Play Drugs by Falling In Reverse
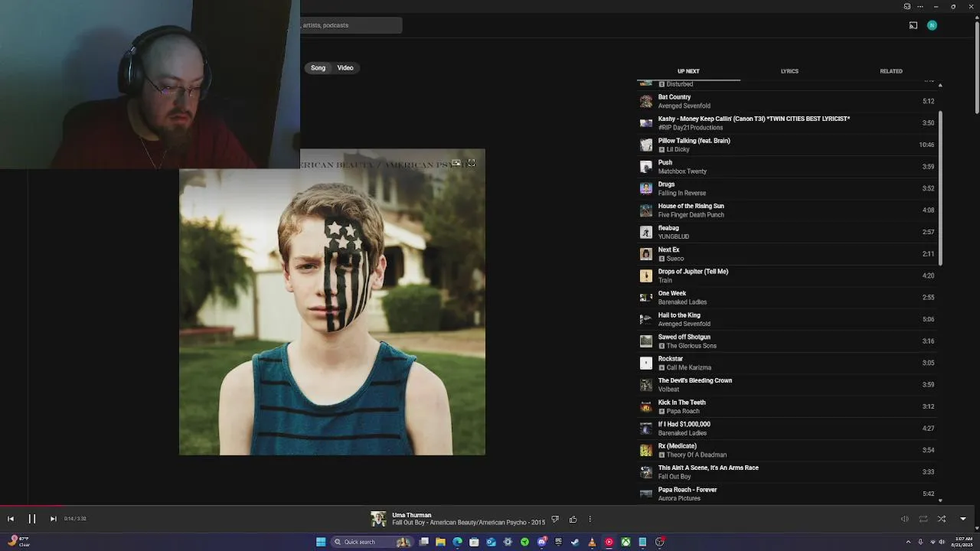This screenshot has height=551, width=980. click(x=787, y=188)
